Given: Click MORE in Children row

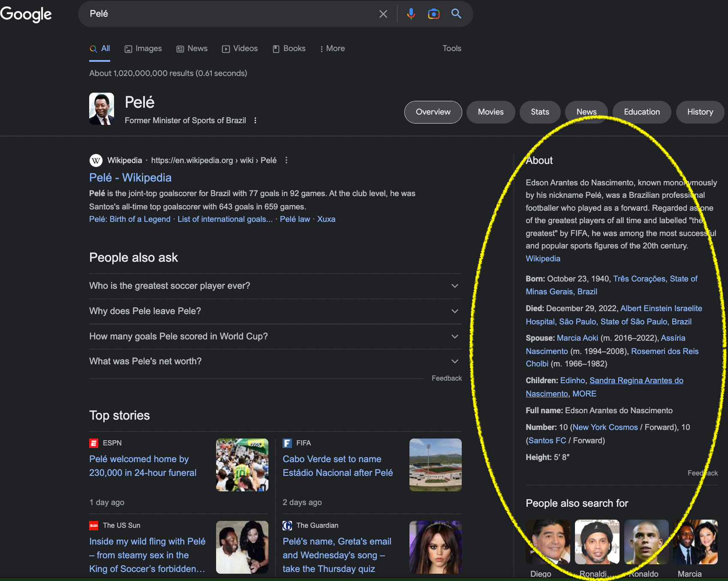Looking at the screenshot, I should pyautogui.click(x=584, y=394).
